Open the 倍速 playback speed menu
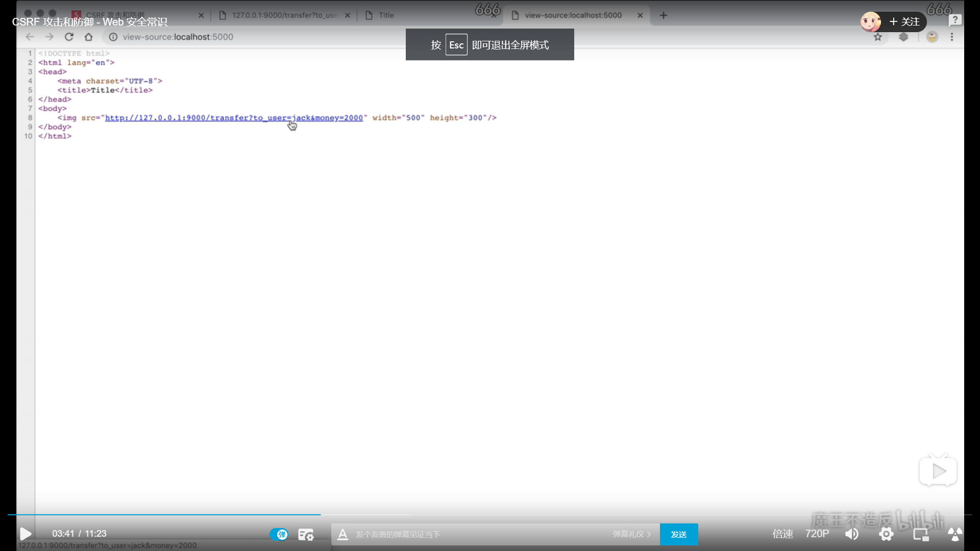This screenshot has width=980, height=551. 782,534
